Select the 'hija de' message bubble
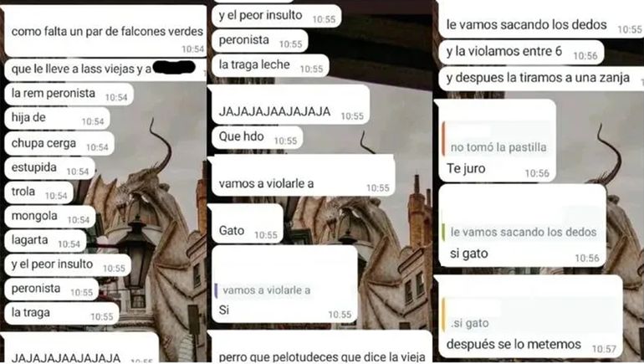Screen dimensions: 644x364 (57, 118)
